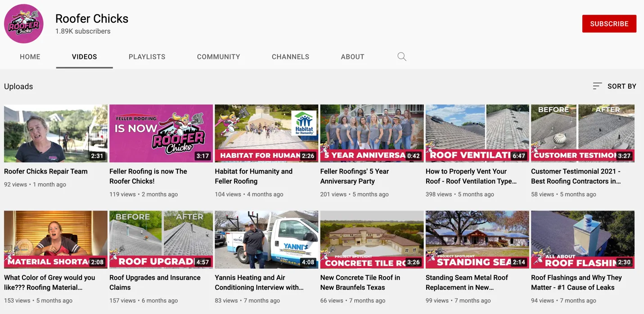Open 'Roofer Chicks Repair Team' title link

46,171
